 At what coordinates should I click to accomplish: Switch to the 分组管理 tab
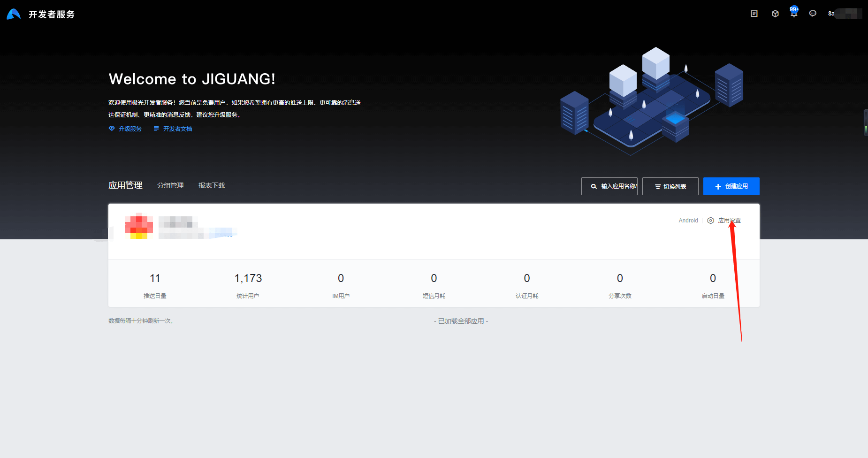click(x=170, y=185)
